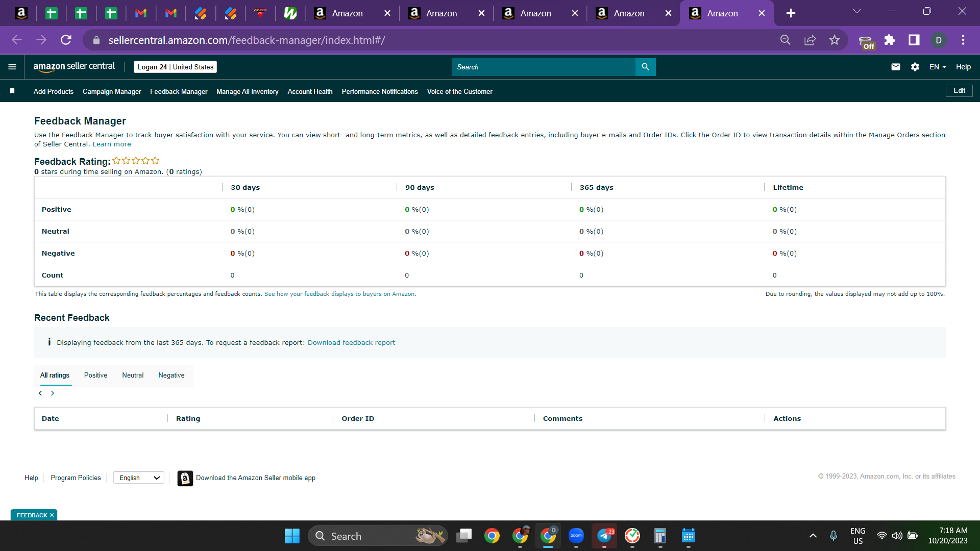Open Telegram from the taskbar

coord(604,536)
